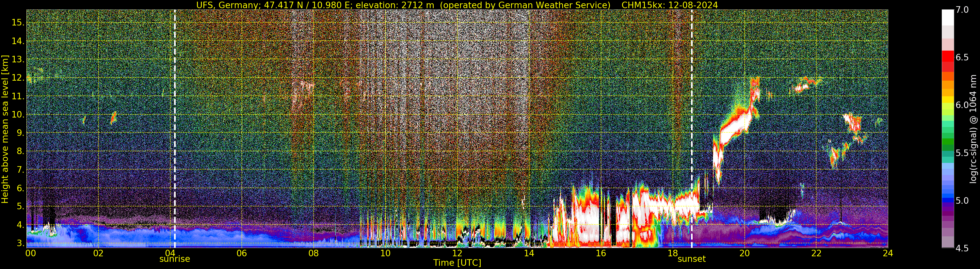Screen dimensions: 980x269
Task: Click the 'sunrise' label below the axis
Action: point(175,259)
